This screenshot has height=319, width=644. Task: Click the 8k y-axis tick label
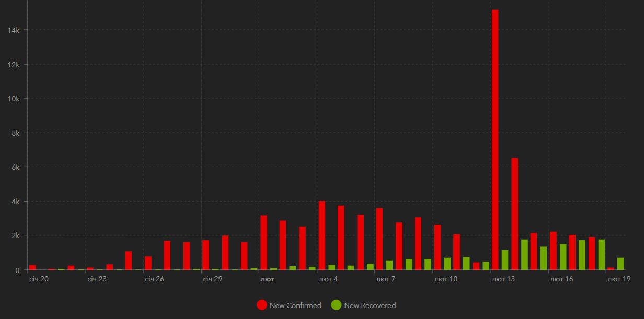tap(15, 133)
